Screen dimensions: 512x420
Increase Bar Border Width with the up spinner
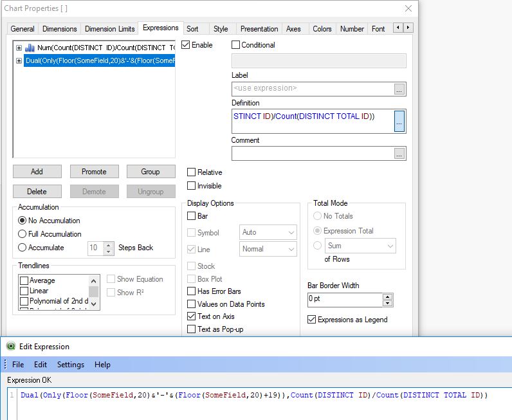387,297
